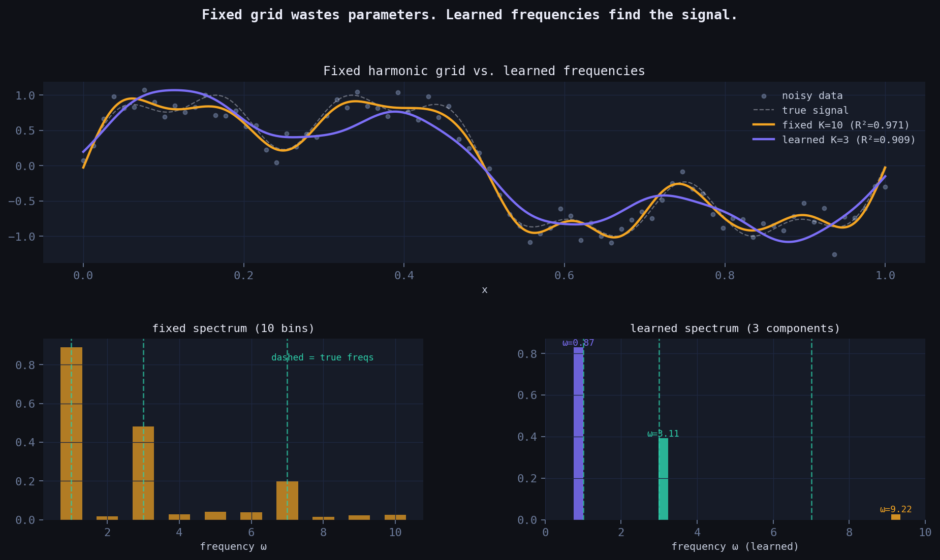This screenshot has height=560, width=940.
Task: Click the 'ω=9.22' text label
Action: tap(895, 509)
